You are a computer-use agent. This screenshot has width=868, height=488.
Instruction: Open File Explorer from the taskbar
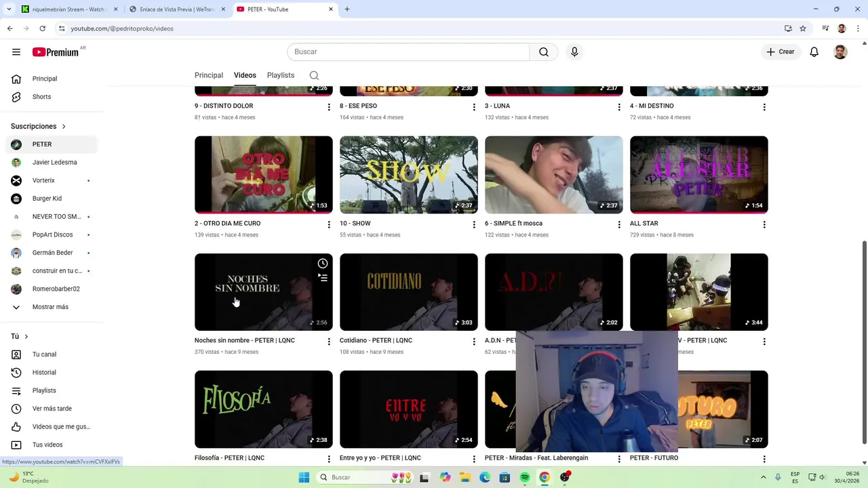pyautogui.click(x=465, y=477)
